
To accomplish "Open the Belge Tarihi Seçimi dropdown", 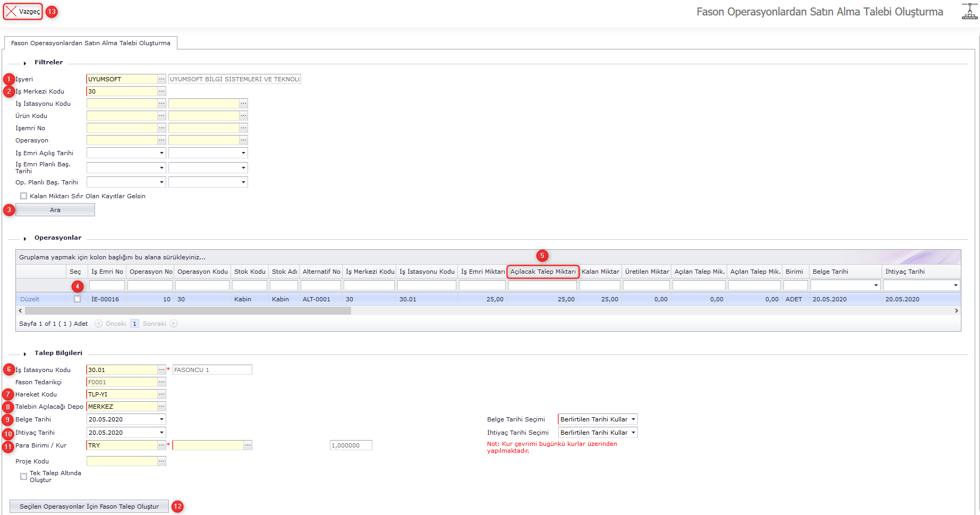I will tap(598, 419).
